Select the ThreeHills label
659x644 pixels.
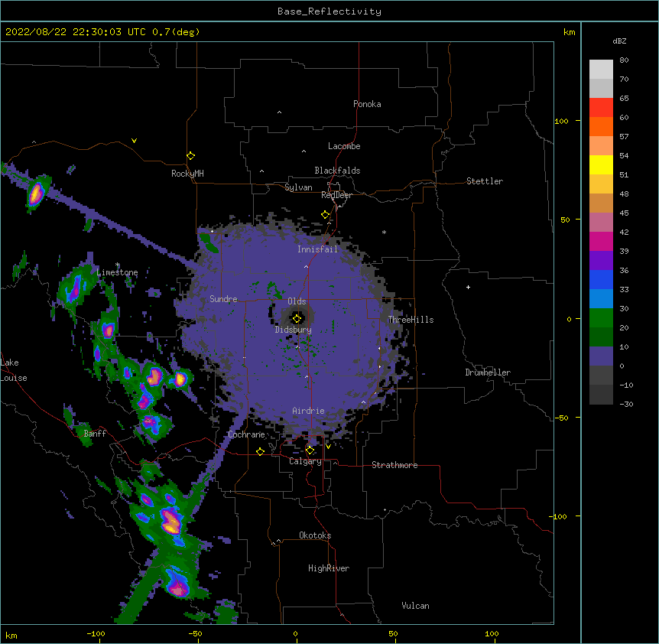[411, 320]
